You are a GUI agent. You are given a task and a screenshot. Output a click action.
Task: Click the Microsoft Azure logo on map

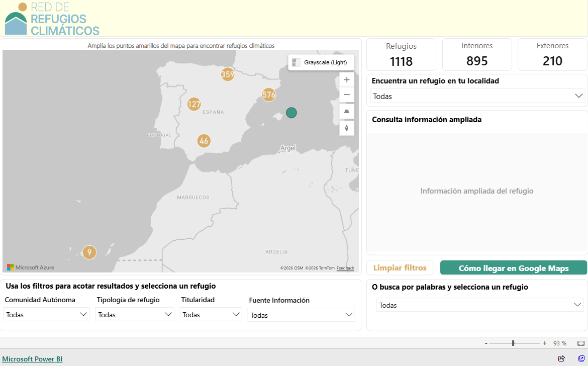31,267
